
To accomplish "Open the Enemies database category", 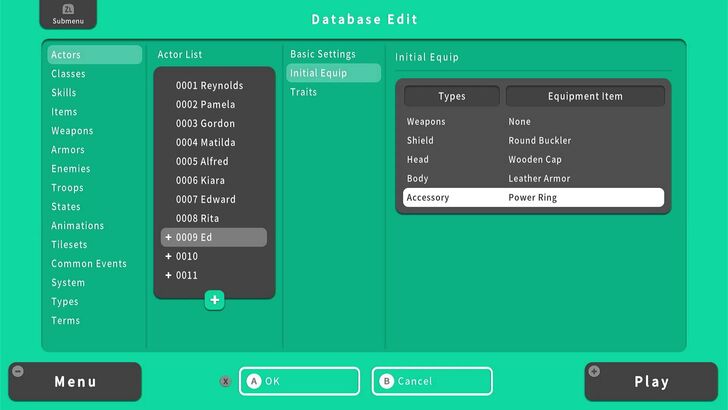I will [71, 169].
